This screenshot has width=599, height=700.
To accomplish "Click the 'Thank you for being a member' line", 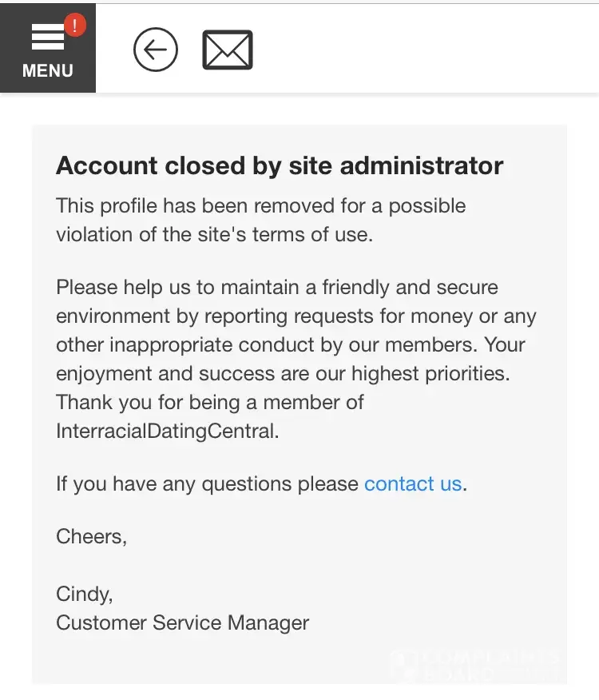I will coord(209,402).
